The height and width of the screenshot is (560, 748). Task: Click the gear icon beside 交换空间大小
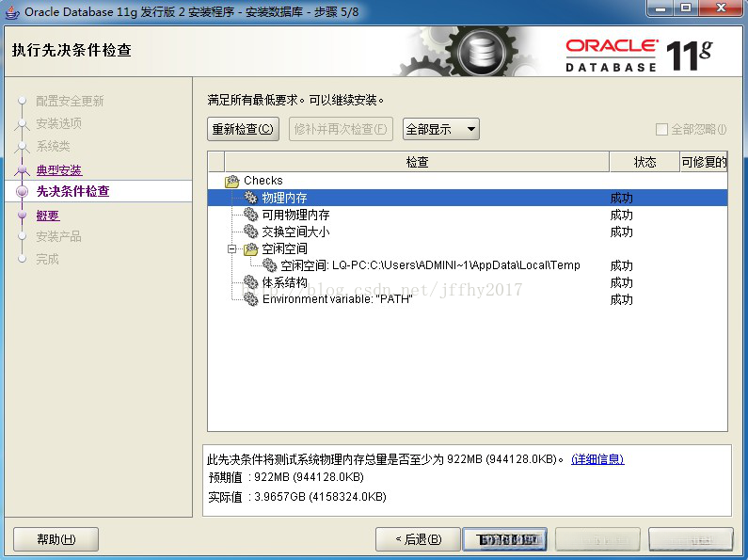click(x=250, y=232)
